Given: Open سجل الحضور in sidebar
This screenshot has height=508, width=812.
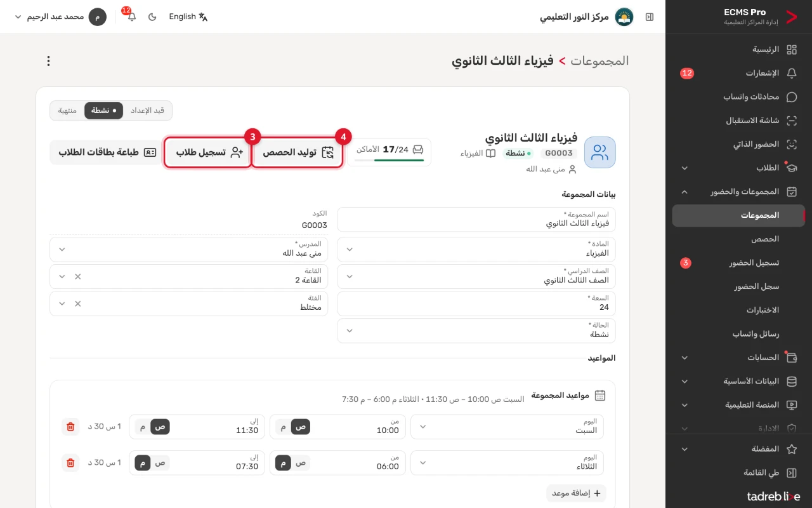Looking at the screenshot, I should [x=738, y=287].
